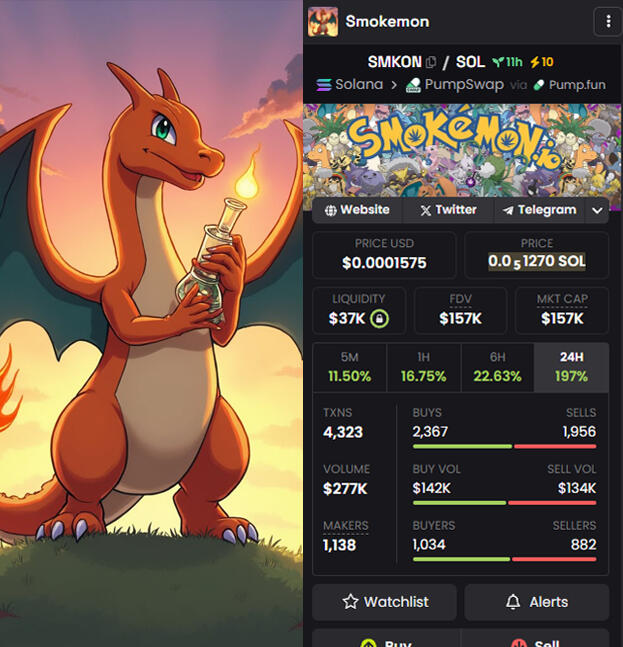
Task: Click the Smokemon Charizard token avatar
Action: pos(323,22)
